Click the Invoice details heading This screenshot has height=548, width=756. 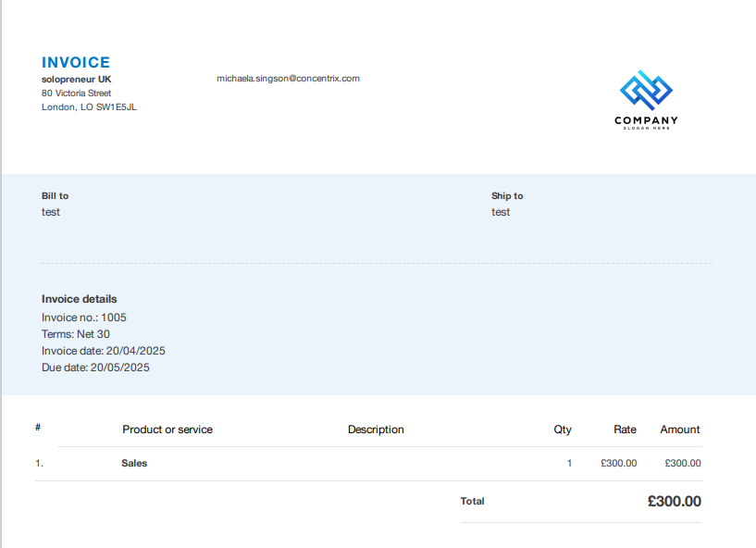[79, 299]
